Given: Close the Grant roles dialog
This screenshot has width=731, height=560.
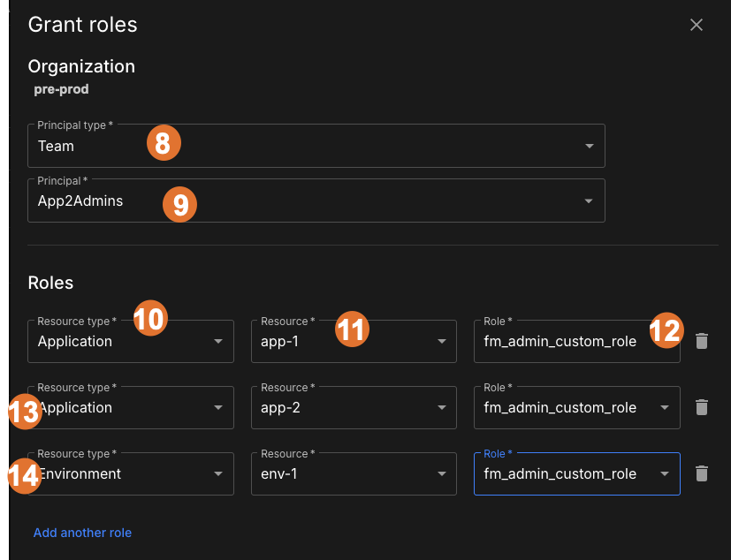Looking at the screenshot, I should click(x=697, y=25).
